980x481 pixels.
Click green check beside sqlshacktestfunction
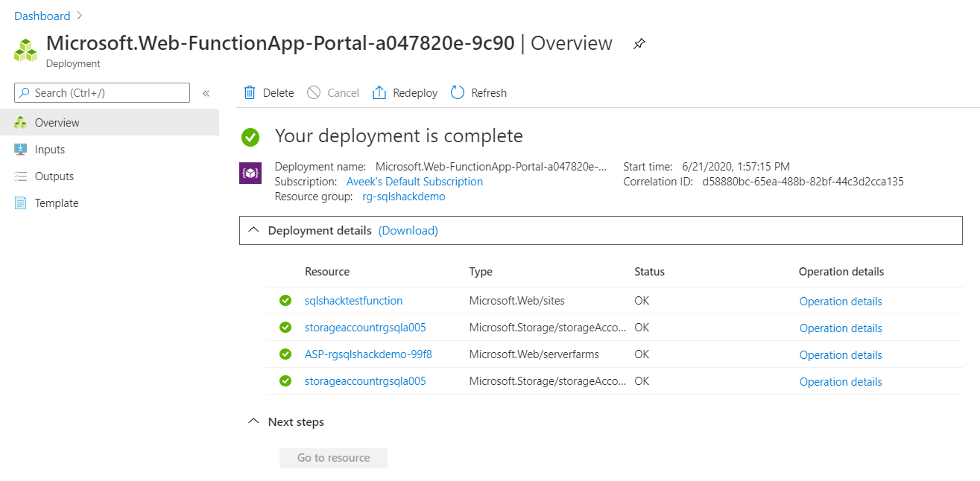(x=285, y=301)
